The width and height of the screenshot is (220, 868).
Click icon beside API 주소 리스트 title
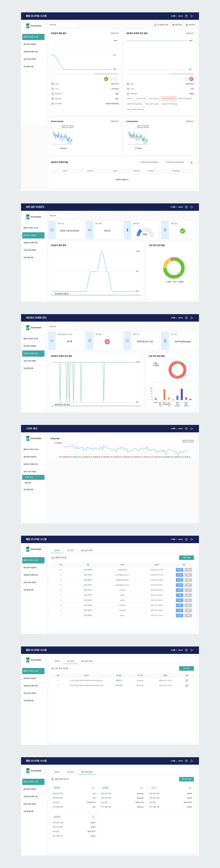(53, 668)
